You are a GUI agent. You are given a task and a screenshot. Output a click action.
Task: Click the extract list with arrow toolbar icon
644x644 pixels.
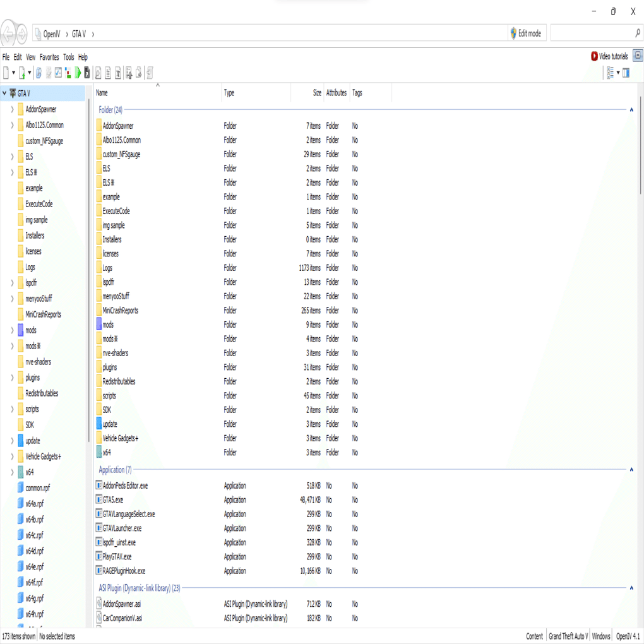129,73
